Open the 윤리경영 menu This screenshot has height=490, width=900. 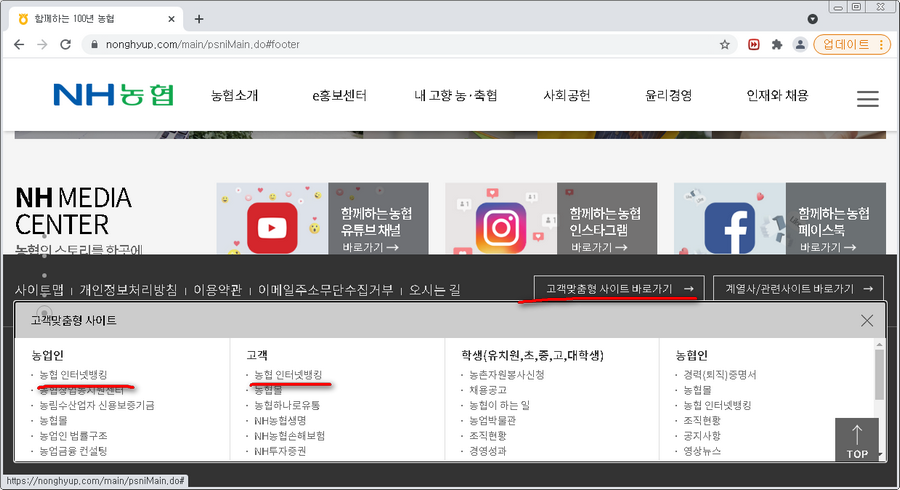pos(669,95)
